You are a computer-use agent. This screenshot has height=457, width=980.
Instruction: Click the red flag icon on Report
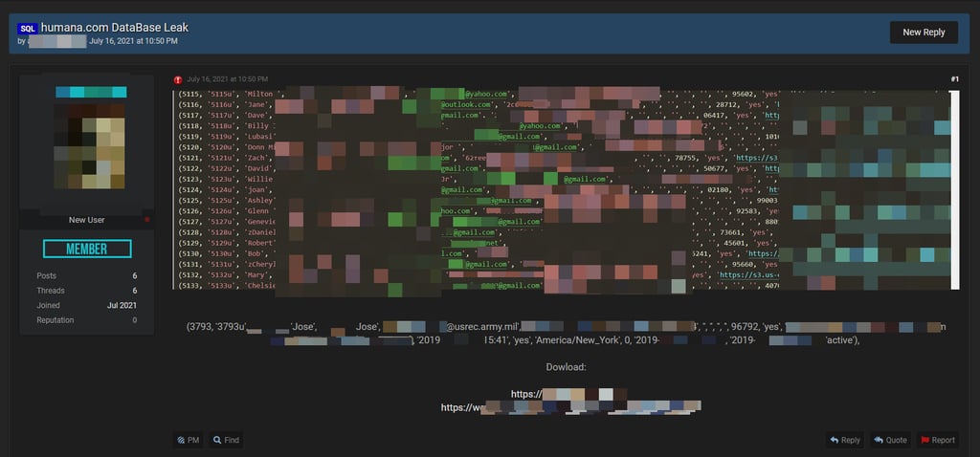925,440
